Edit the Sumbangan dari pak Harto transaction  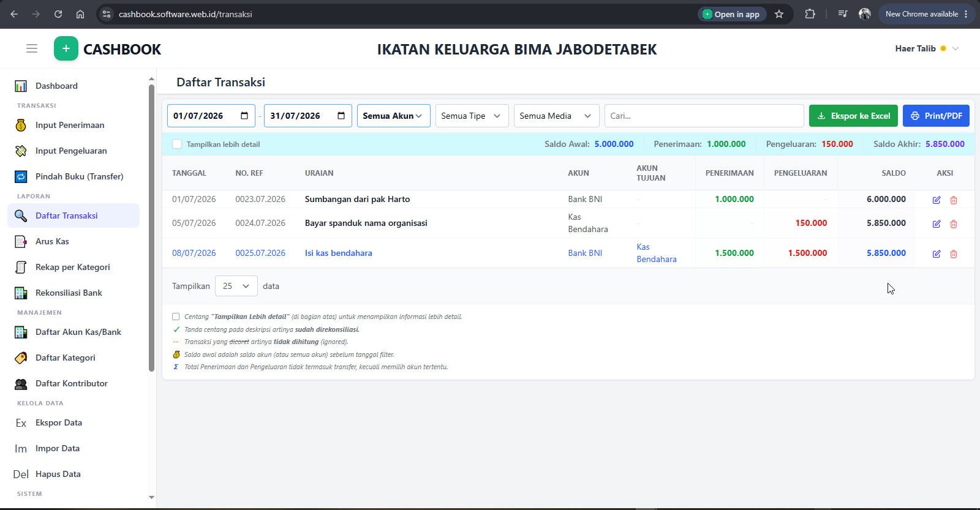click(x=937, y=200)
